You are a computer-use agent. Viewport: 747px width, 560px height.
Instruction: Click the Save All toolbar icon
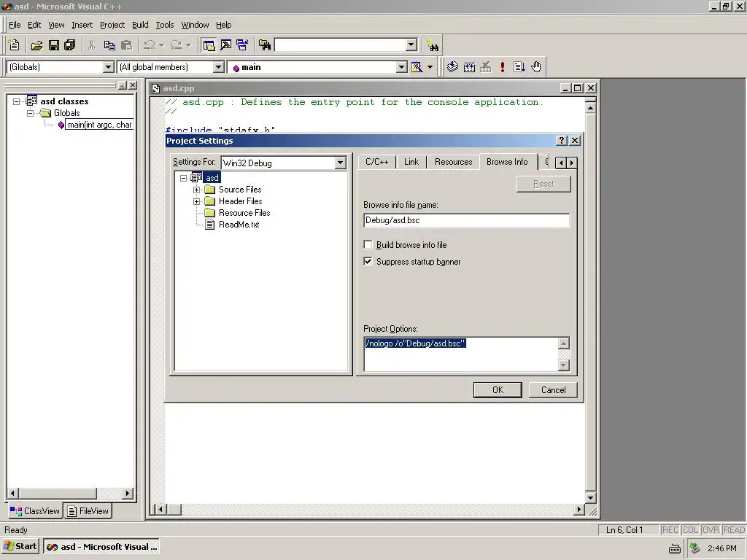pos(70,45)
